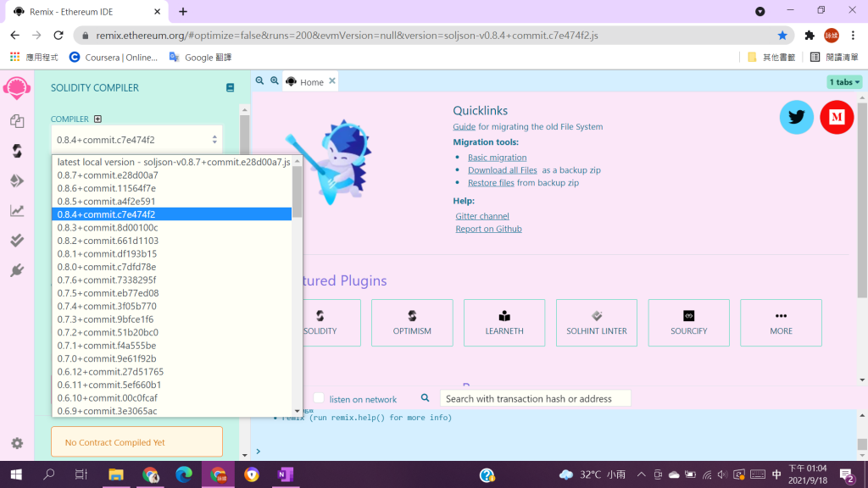Viewport: 868px width, 488px height.
Task: Activate the SOURCIFY plugin card
Action: click(x=688, y=323)
